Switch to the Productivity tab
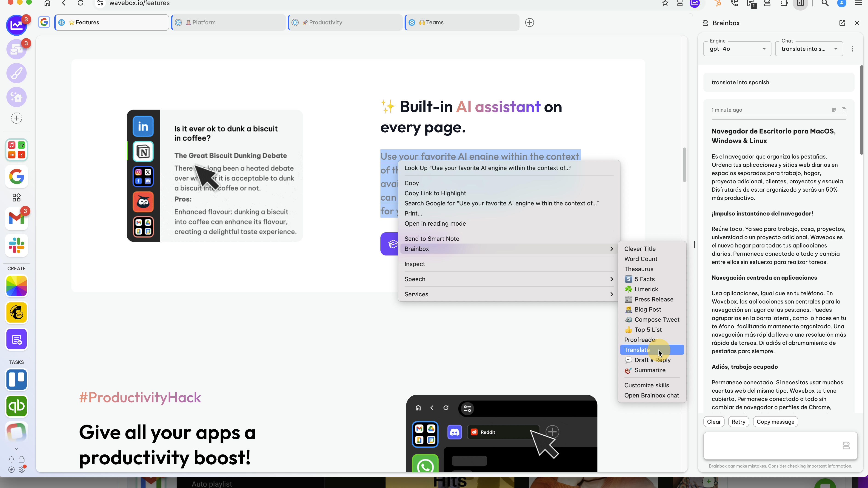Screen dimensions: 868x488 [x=345, y=23]
